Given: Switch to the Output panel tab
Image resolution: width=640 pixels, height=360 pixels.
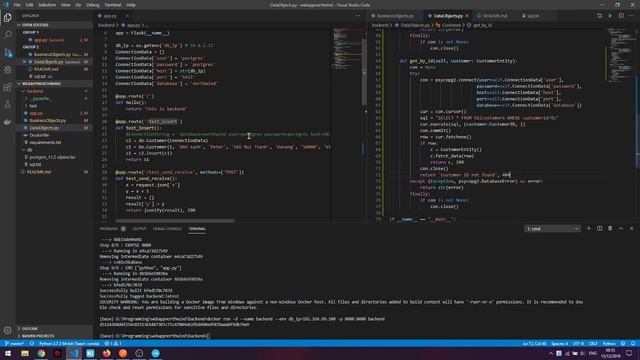Looking at the screenshot, I should [139, 229].
